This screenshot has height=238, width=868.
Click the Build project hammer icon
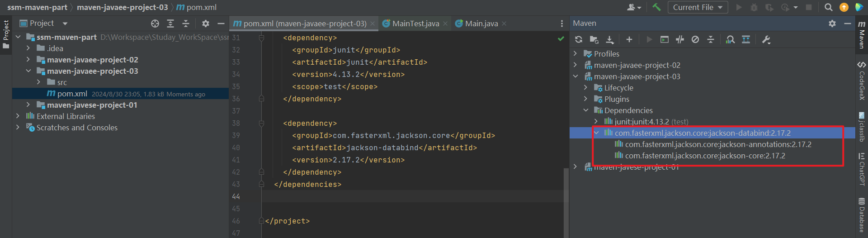click(x=656, y=7)
